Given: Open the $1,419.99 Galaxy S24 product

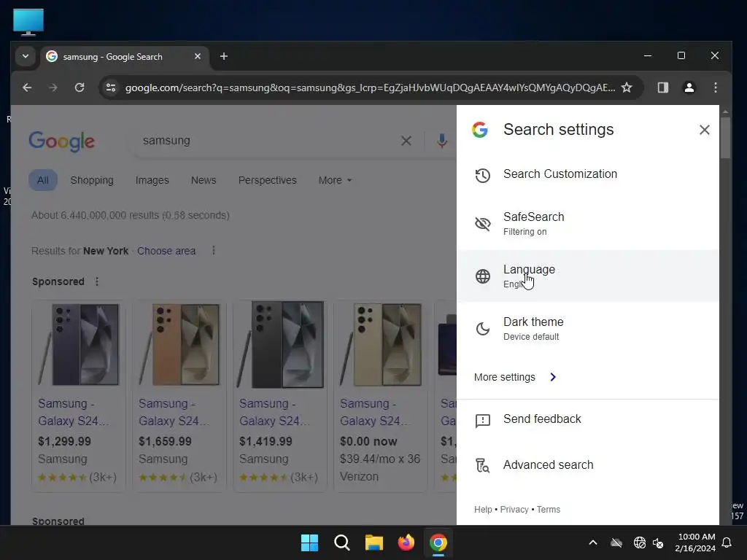Looking at the screenshot, I should point(279,395).
